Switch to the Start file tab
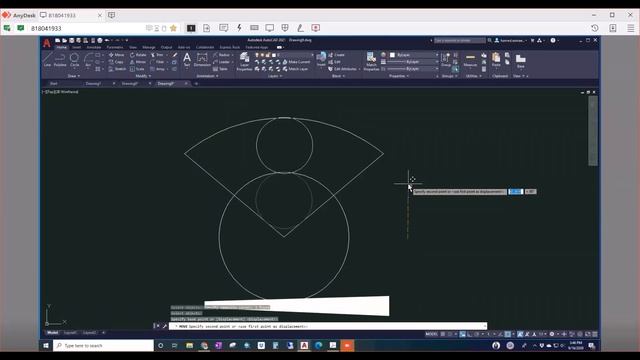The image size is (640, 360). 54,84
